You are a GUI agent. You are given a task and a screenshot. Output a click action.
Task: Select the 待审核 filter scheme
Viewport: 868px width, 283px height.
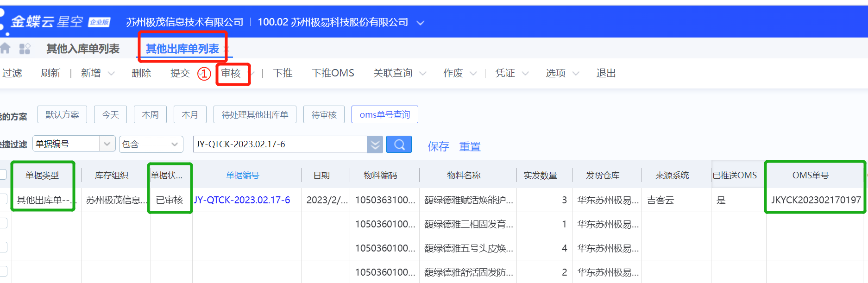324,114
